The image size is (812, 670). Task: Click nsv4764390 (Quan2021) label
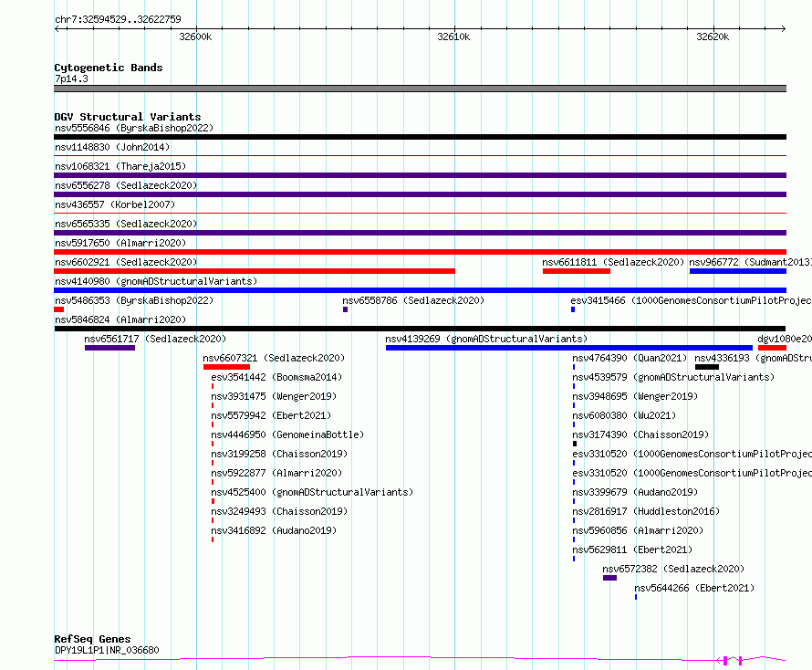pyautogui.click(x=630, y=358)
